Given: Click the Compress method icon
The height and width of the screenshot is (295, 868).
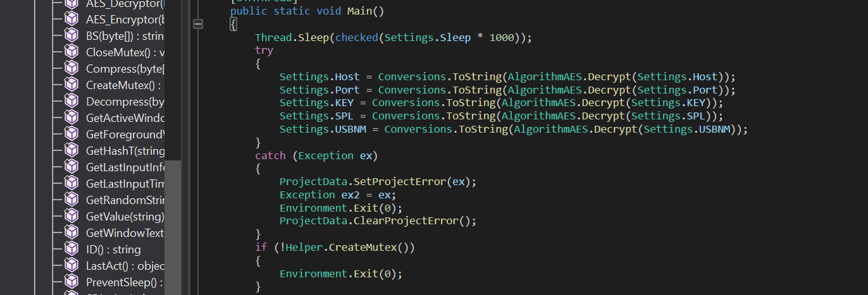Looking at the screenshot, I should (x=72, y=69).
